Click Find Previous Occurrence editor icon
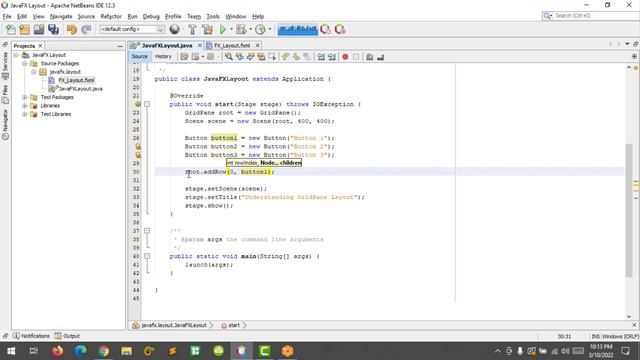 click(x=240, y=57)
